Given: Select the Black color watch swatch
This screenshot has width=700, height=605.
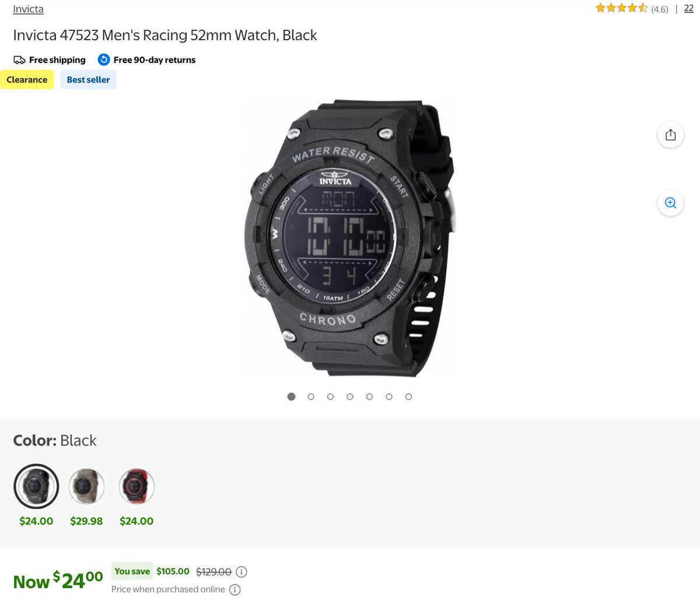Looking at the screenshot, I should click(x=36, y=487).
